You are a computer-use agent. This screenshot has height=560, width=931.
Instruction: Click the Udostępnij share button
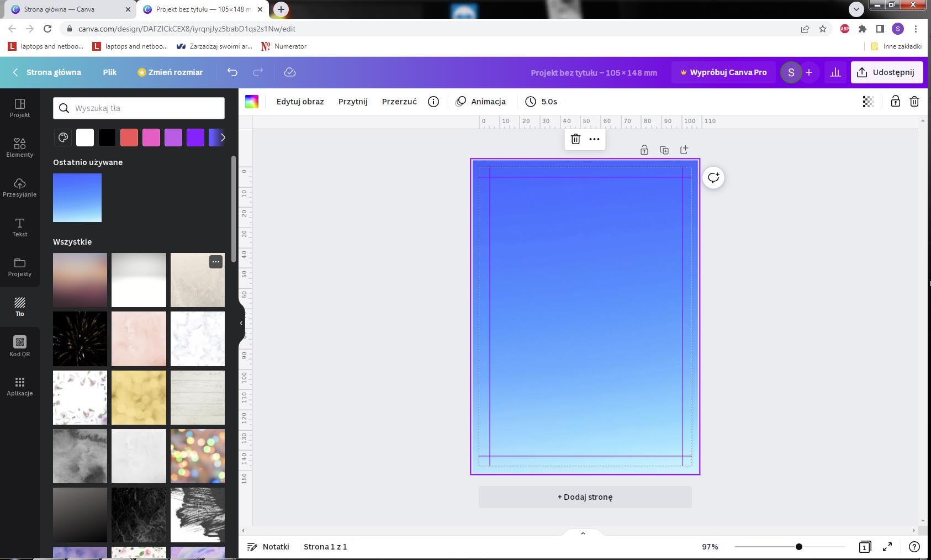[x=887, y=72]
